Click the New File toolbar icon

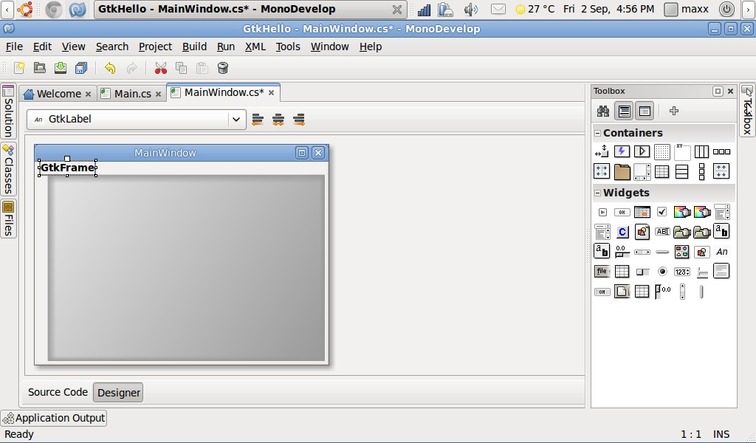click(19, 68)
